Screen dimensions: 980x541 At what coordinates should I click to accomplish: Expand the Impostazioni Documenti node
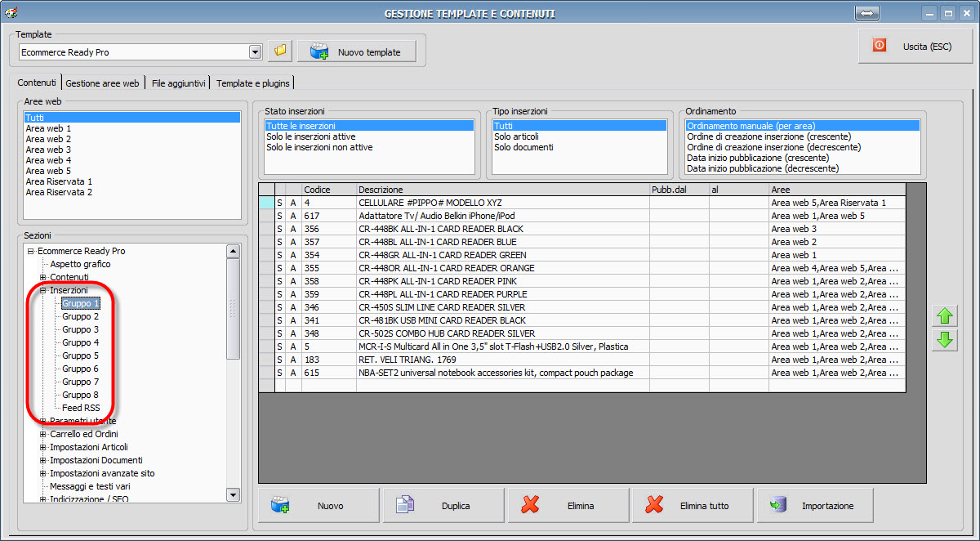(x=43, y=460)
